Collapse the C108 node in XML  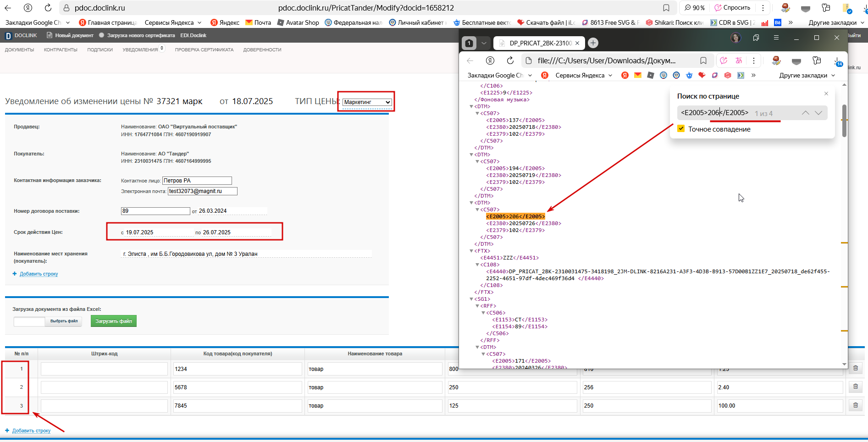[477, 265]
